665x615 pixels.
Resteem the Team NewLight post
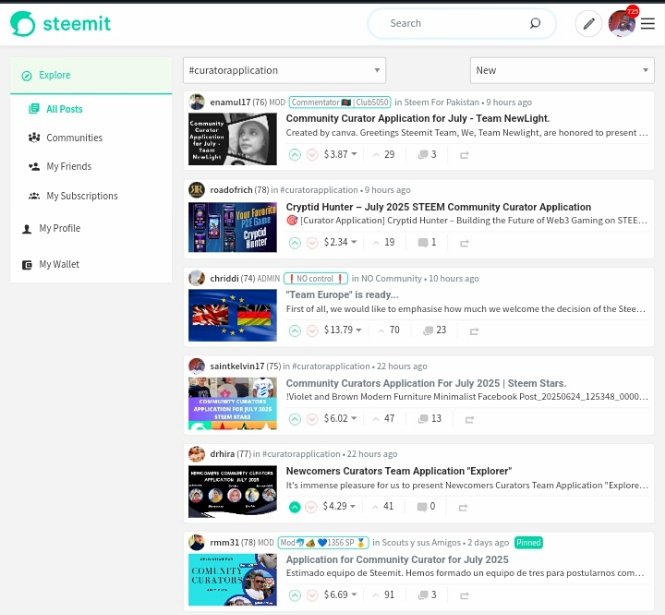pyautogui.click(x=464, y=155)
